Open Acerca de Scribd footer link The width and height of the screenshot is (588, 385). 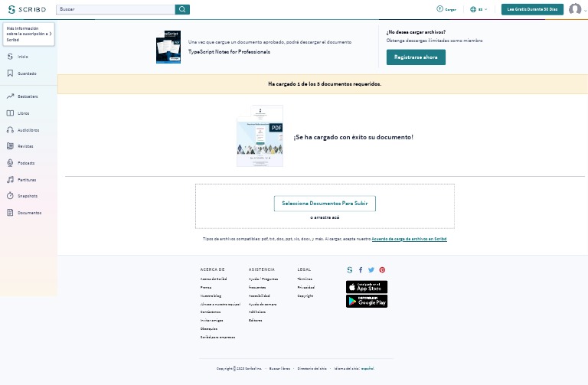click(x=214, y=279)
